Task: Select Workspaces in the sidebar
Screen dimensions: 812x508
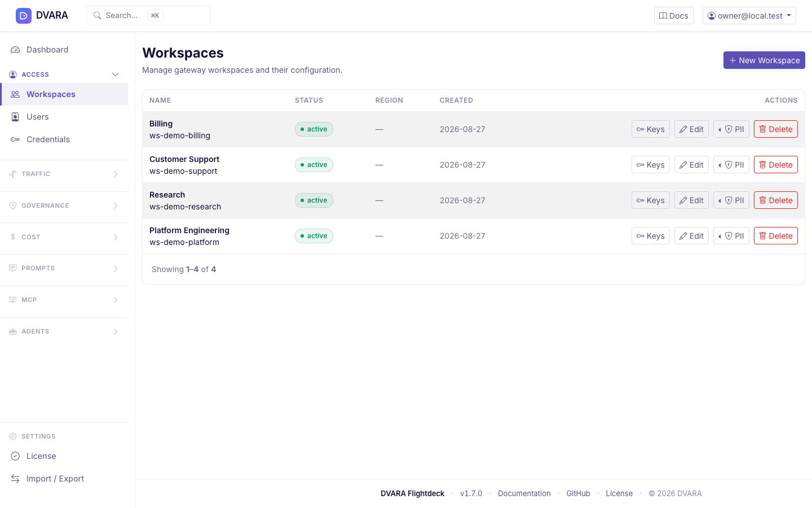Action: tap(64, 94)
